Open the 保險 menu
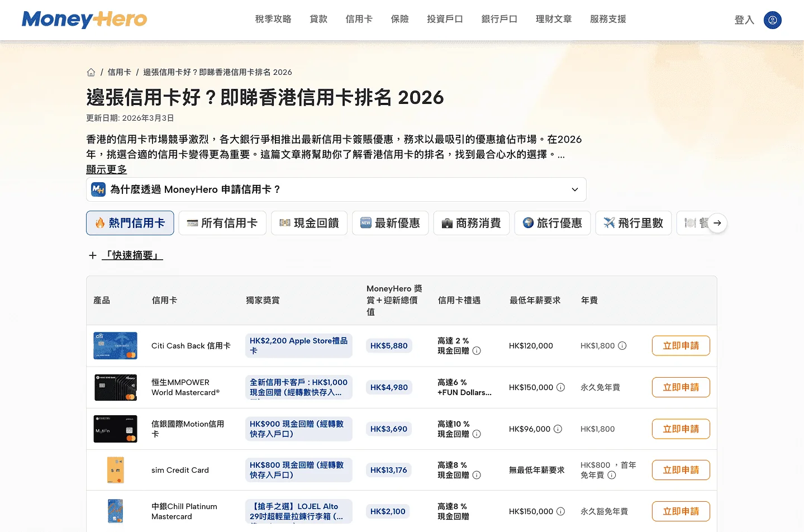The height and width of the screenshot is (532, 804). pos(400,20)
